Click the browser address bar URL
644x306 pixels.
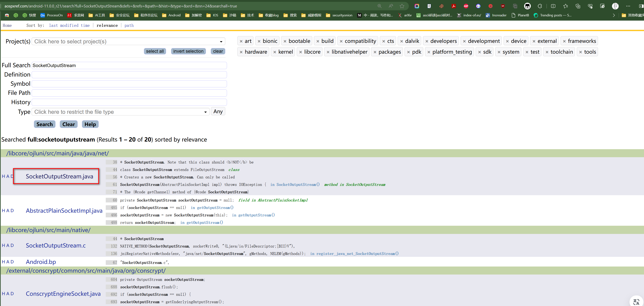click(x=120, y=6)
